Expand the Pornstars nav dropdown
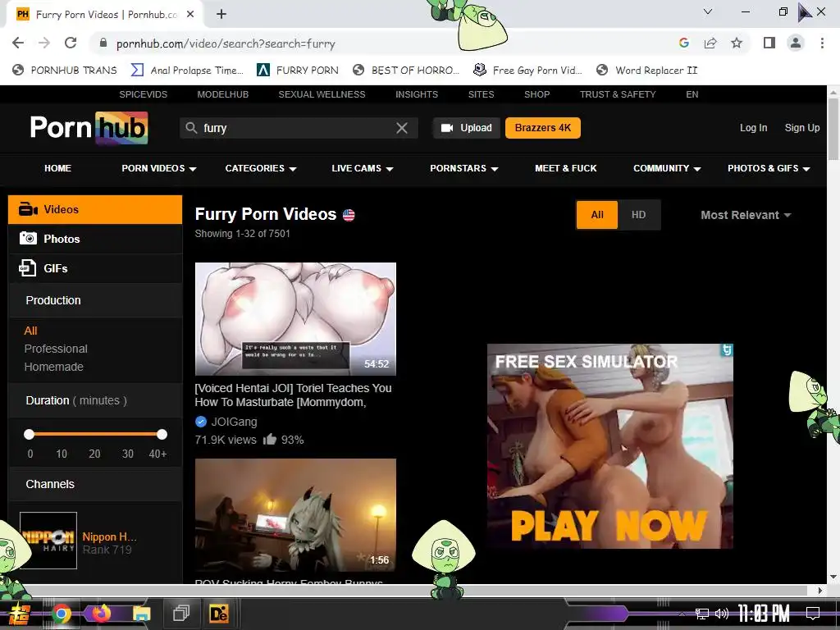The height and width of the screenshot is (630, 840). (464, 168)
